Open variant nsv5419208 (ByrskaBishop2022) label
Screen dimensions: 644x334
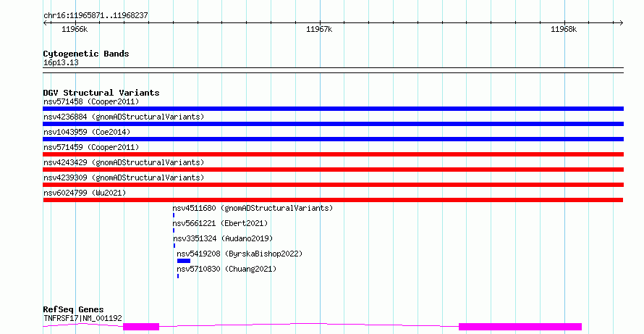240,254
